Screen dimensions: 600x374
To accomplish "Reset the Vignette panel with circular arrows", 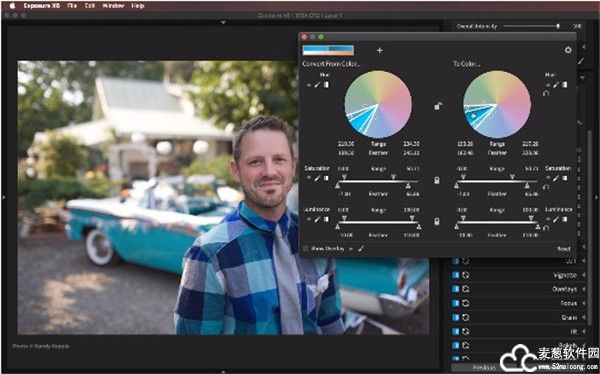I will 466,275.
